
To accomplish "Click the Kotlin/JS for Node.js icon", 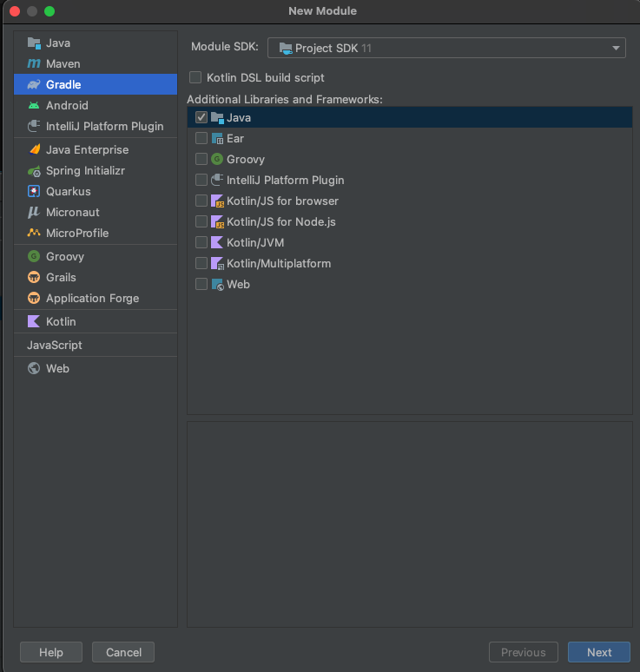I will click(x=217, y=221).
